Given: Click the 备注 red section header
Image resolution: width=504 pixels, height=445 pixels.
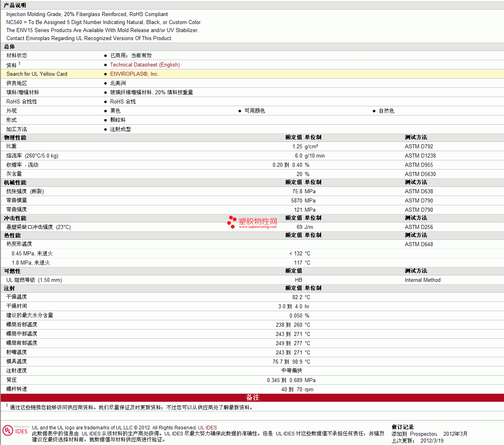Looking at the screenshot, I should click(x=252, y=397).
